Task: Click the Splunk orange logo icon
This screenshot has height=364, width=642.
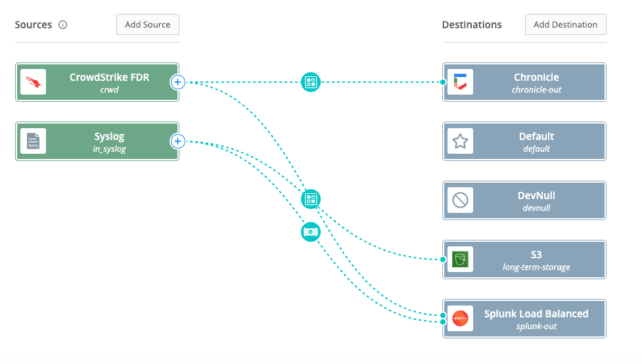Action: click(x=460, y=319)
